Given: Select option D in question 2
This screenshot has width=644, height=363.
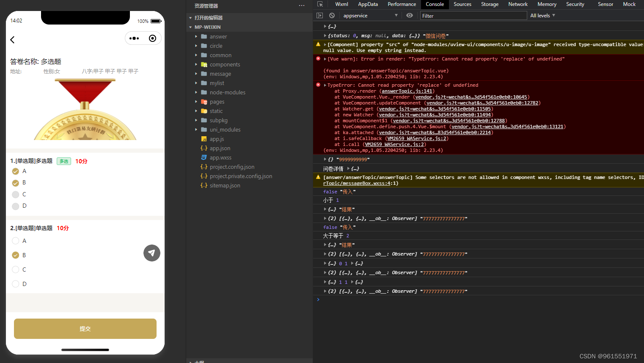Looking at the screenshot, I should (16, 284).
